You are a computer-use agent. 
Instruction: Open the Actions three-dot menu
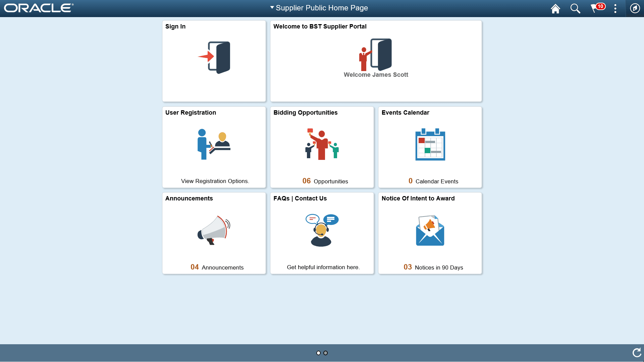615,8
